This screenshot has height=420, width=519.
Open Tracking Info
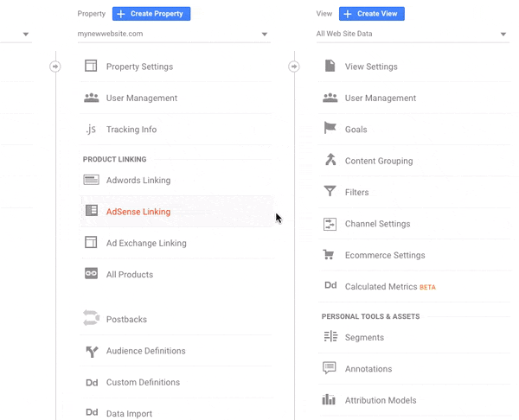pyautogui.click(x=131, y=130)
